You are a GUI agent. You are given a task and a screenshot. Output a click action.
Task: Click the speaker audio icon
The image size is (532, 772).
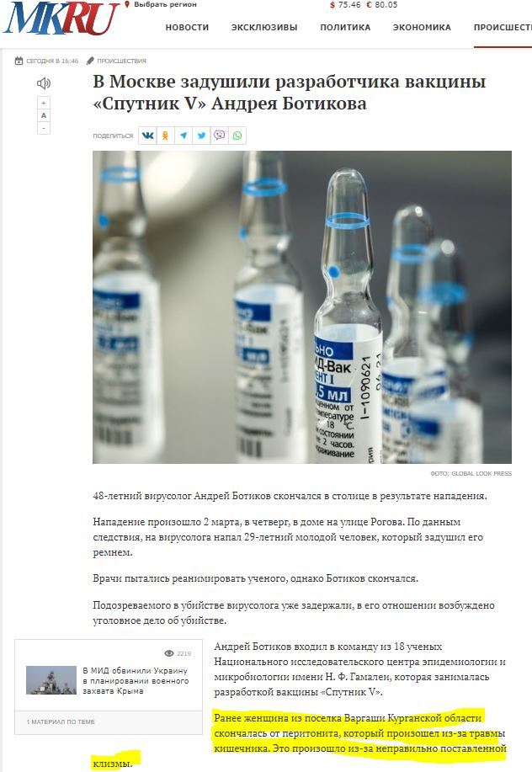[44, 83]
